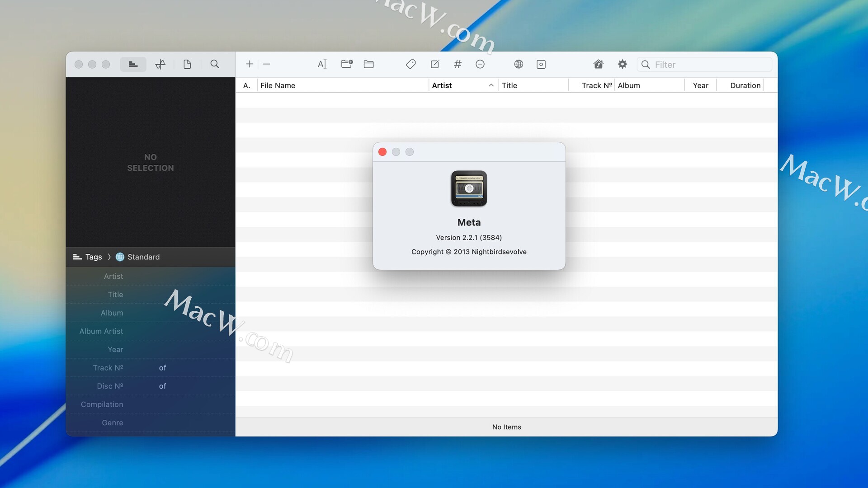The height and width of the screenshot is (488, 868).
Task: Click the new folder with badge icon
Action: click(x=347, y=64)
